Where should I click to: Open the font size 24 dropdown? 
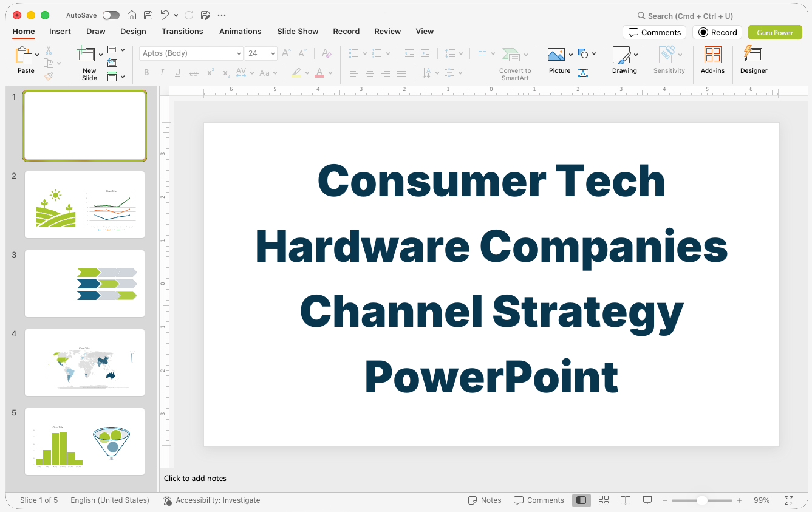273,53
